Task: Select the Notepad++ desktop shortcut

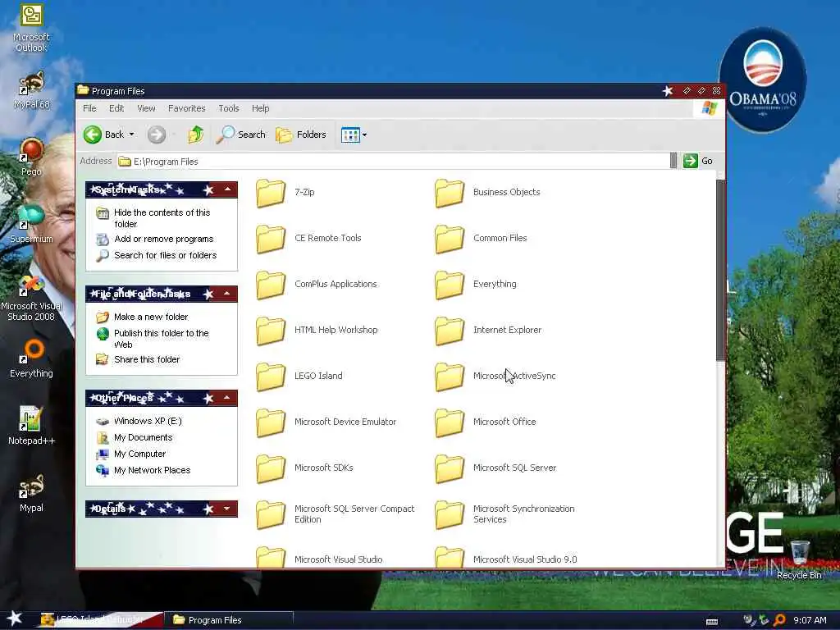Action: click(31, 426)
